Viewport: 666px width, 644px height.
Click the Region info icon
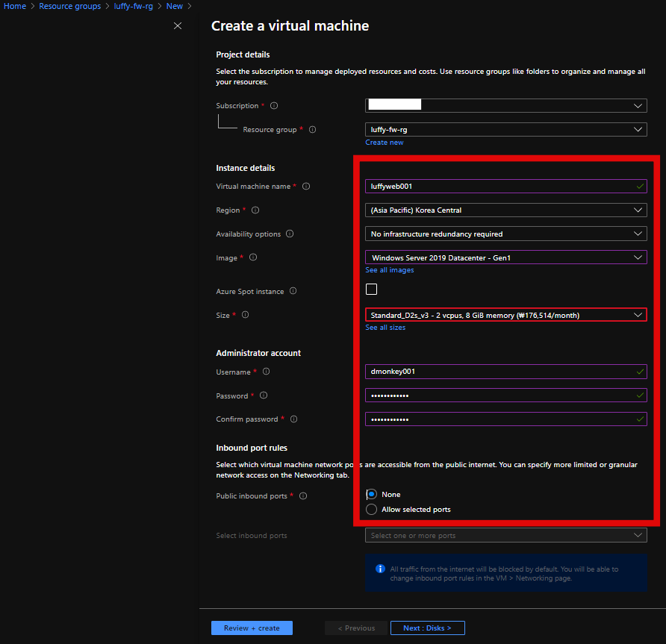click(x=255, y=210)
